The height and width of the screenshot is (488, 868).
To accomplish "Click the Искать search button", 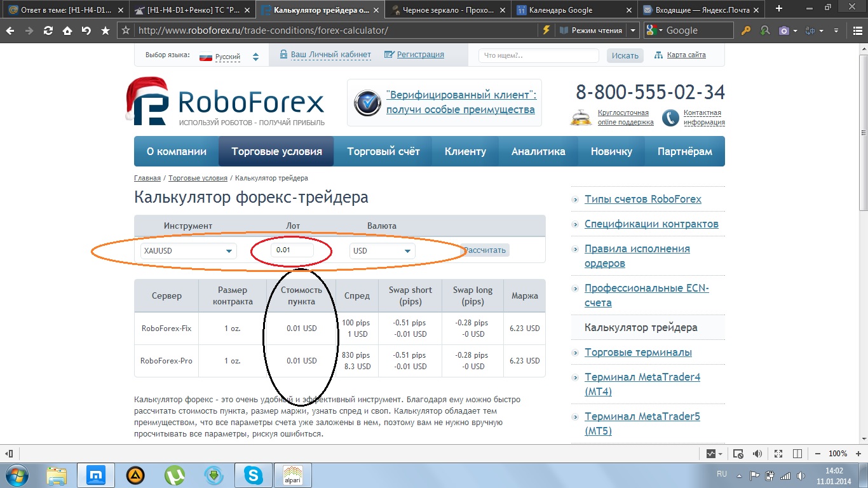I will [x=625, y=56].
